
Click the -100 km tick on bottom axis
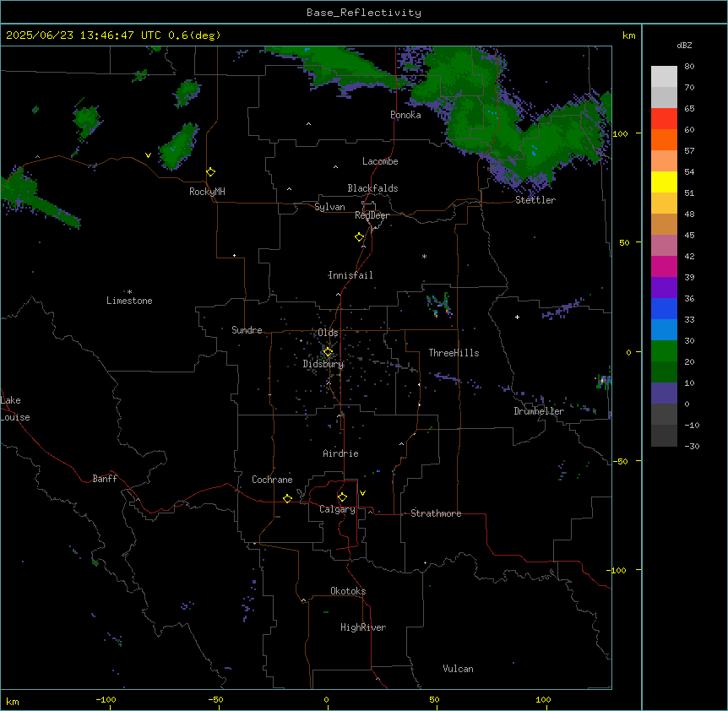pos(106,700)
